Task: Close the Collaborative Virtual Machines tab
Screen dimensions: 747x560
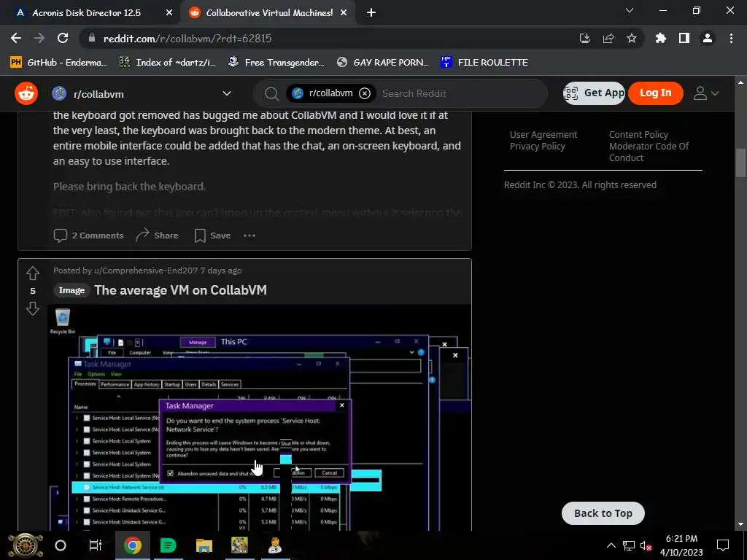Action: 344,13
